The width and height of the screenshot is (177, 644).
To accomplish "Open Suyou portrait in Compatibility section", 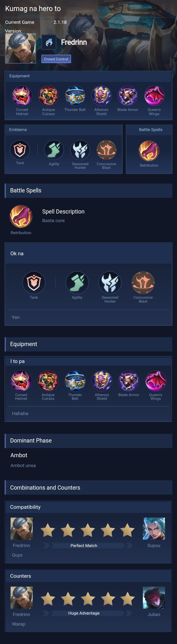I will 154,528.
